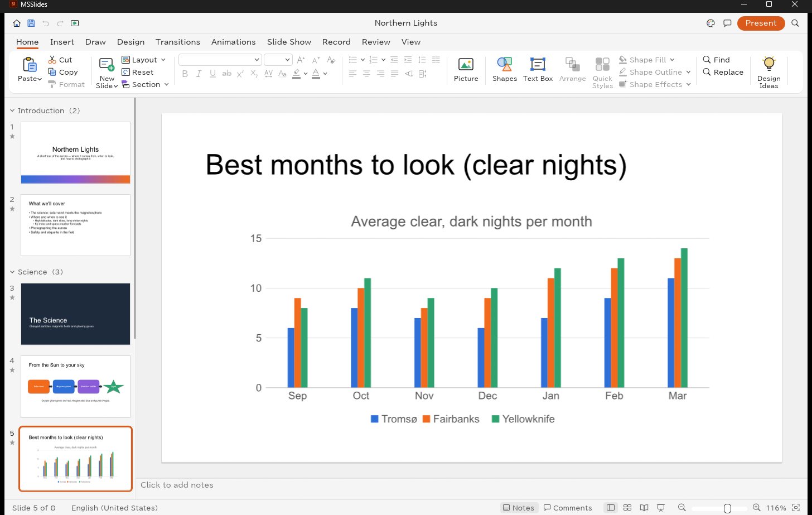Collapse the Introduction section
This screenshot has width=812, height=515.
pos(12,110)
